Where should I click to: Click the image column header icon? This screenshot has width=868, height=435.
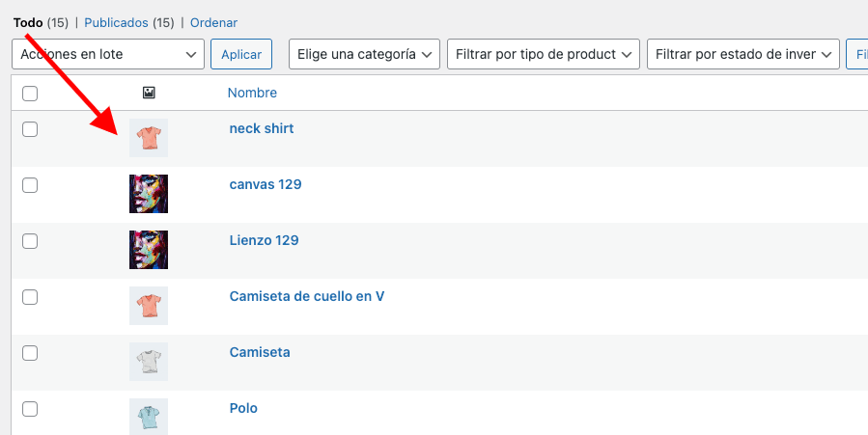click(149, 93)
